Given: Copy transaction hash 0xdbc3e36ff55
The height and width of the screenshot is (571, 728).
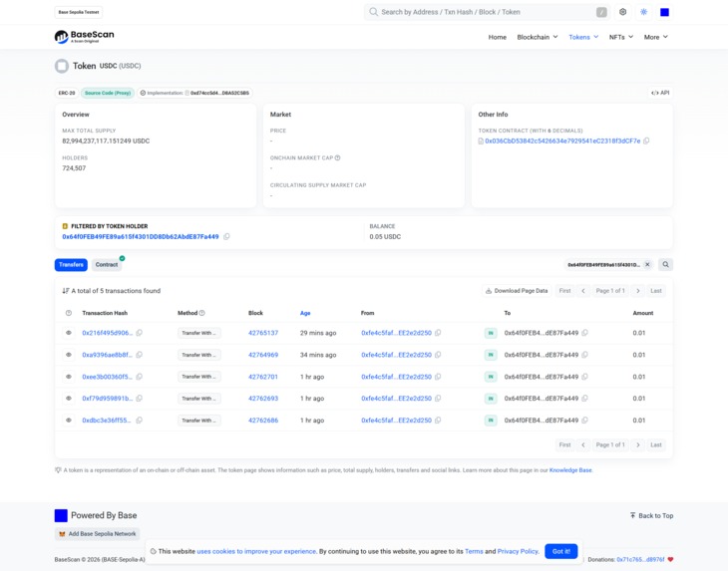Looking at the screenshot, I should coord(139,421).
